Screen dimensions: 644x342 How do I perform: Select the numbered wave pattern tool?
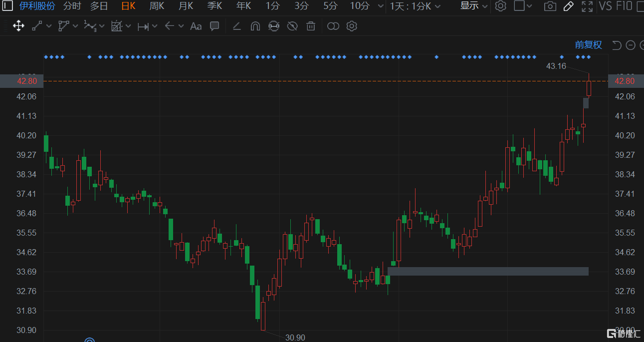click(x=90, y=26)
